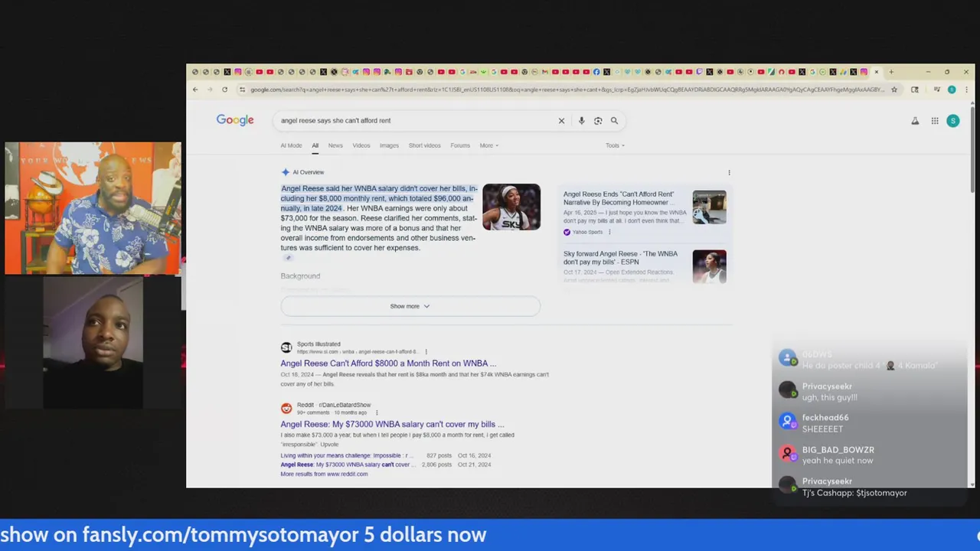The height and width of the screenshot is (551, 980).
Task: Click the Google logo
Action: pyautogui.click(x=235, y=120)
